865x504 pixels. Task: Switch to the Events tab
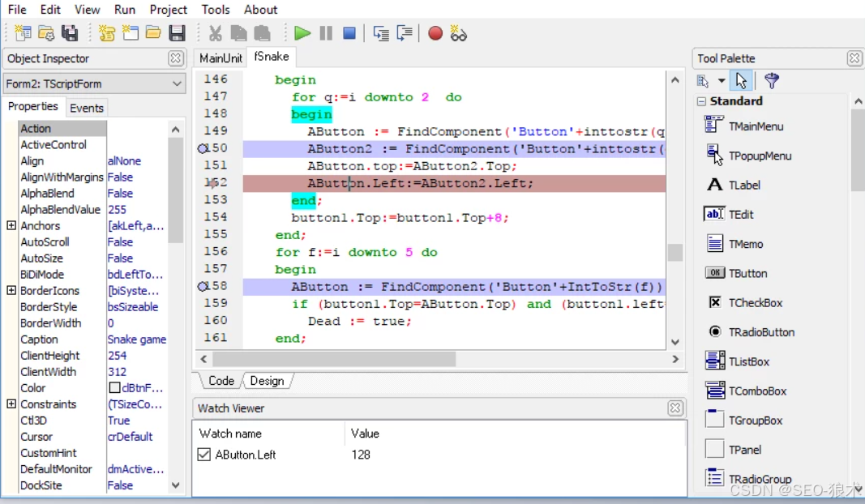87,108
